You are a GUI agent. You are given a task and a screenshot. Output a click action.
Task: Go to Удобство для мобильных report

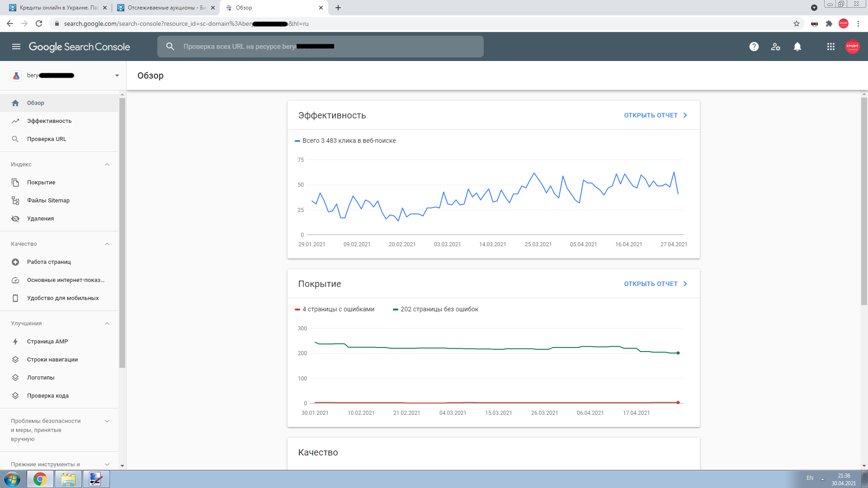click(63, 298)
